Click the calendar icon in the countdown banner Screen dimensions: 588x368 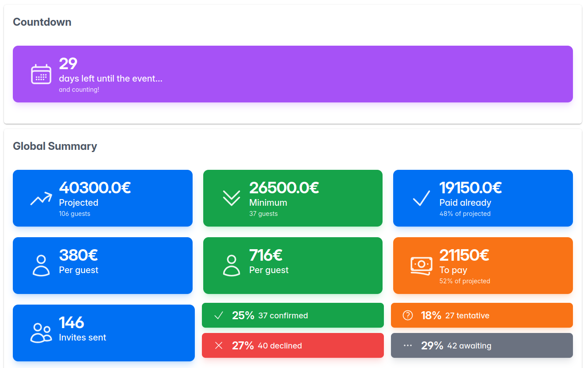click(41, 74)
